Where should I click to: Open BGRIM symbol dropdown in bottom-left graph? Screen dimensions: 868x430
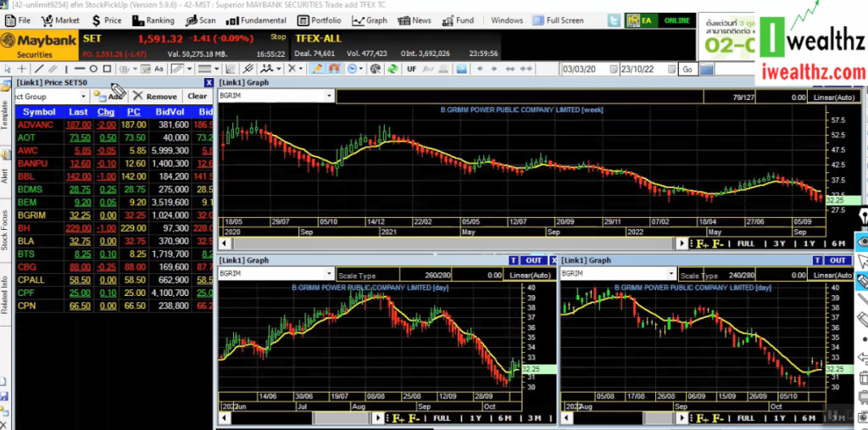click(x=331, y=273)
